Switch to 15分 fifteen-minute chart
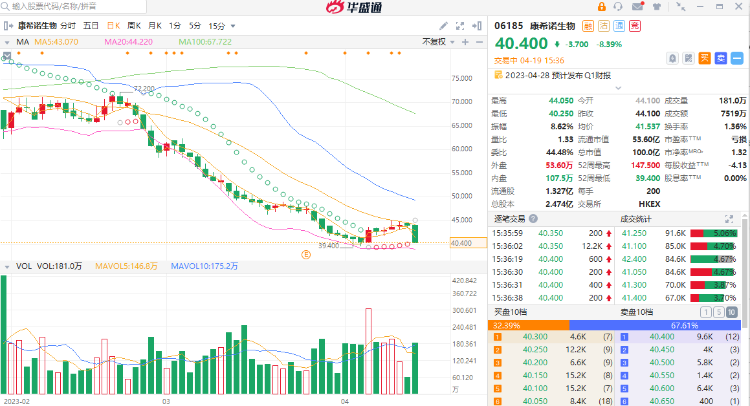Image resolution: width=750 pixels, height=406 pixels. pyautogui.click(x=216, y=26)
